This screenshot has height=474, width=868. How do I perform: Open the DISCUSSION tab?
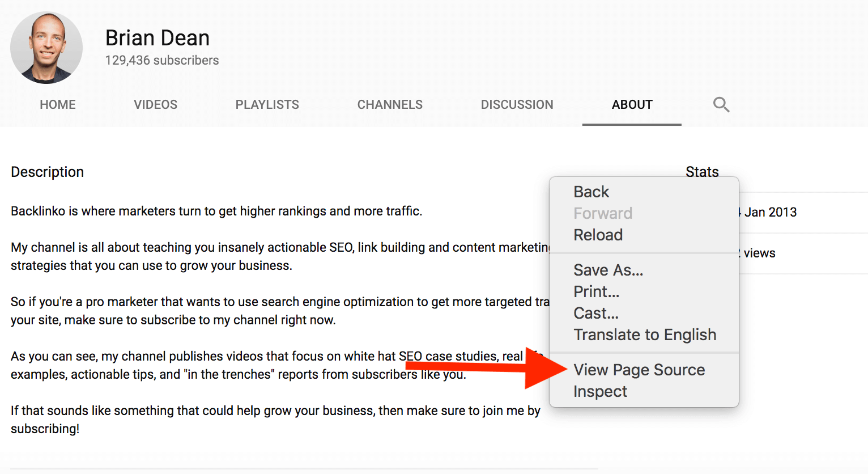click(517, 105)
